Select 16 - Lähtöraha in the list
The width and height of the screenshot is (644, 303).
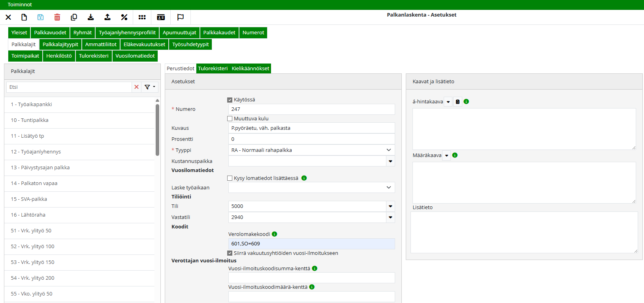click(x=79, y=215)
